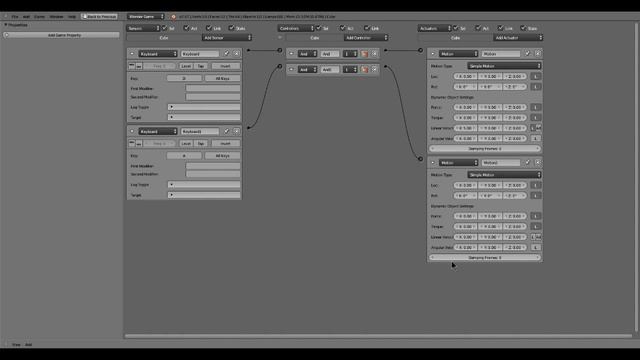This screenshot has width=640, height=360.
Task: Click input socket of first And controller
Action: point(280,50)
